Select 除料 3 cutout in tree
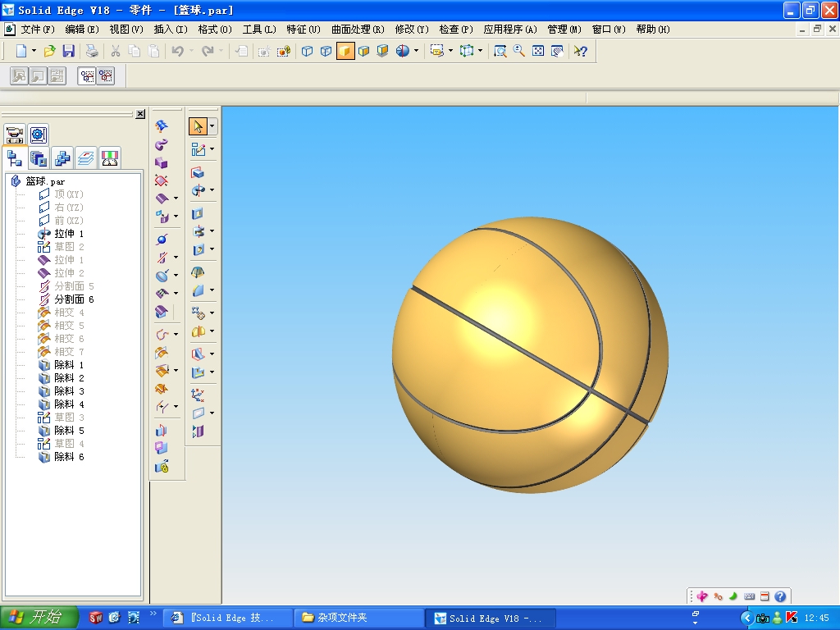This screenshot has width=840, height=630. pos(69,391)
